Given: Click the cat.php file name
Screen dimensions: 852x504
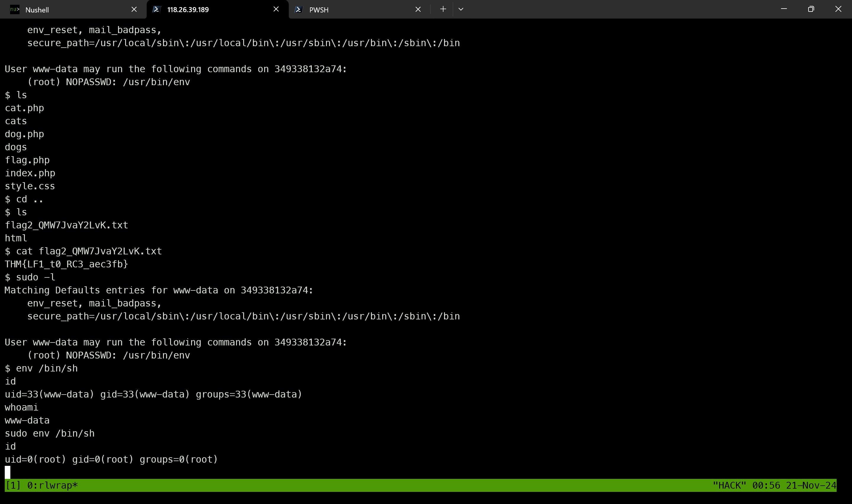Looking at the screenshot, I should point(25,108).
